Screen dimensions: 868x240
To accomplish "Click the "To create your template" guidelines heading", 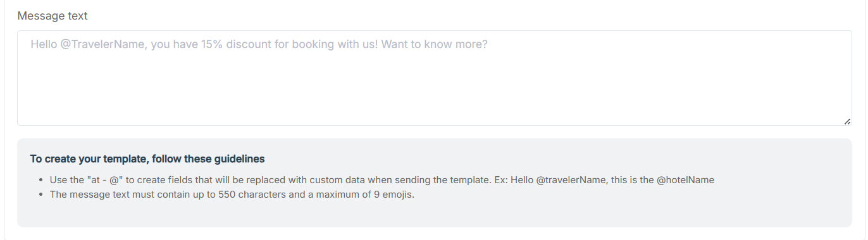I will 147,159.
